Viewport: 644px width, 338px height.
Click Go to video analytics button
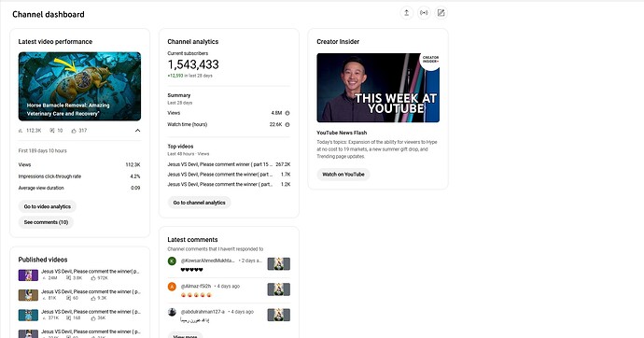pos(48,206)
